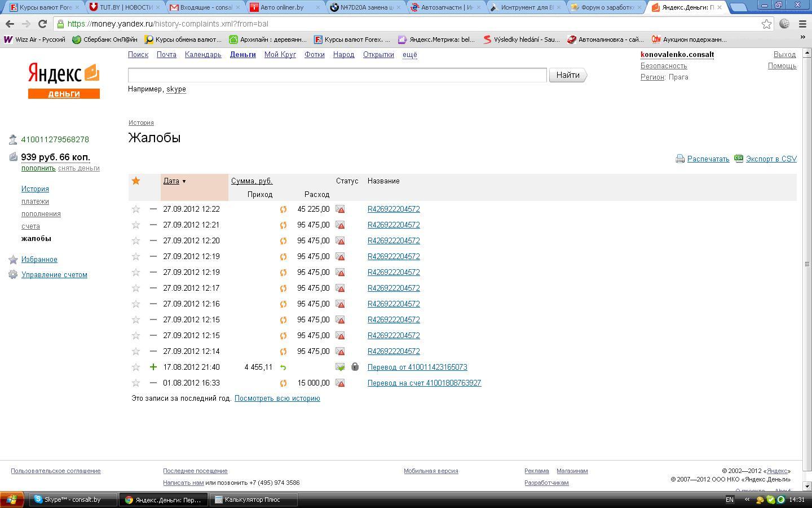Viewport: 812px width, 508px height.
Task: Open платежи in the left sidebar
Action: pos(35,202)
